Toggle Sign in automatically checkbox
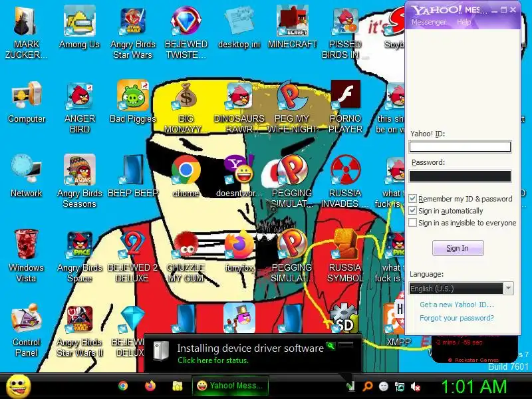This screenshot has width=532, height=399. (412, 211)
